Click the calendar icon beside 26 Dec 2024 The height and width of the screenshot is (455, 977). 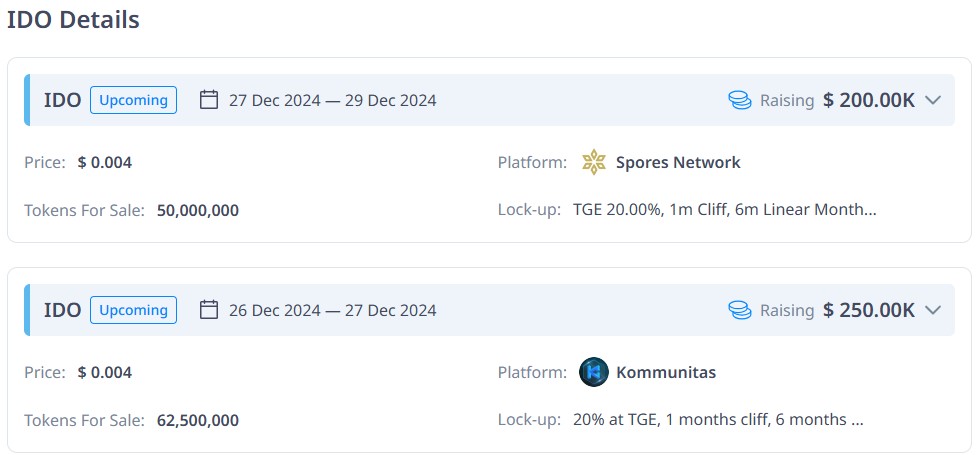tap(209, 310)
